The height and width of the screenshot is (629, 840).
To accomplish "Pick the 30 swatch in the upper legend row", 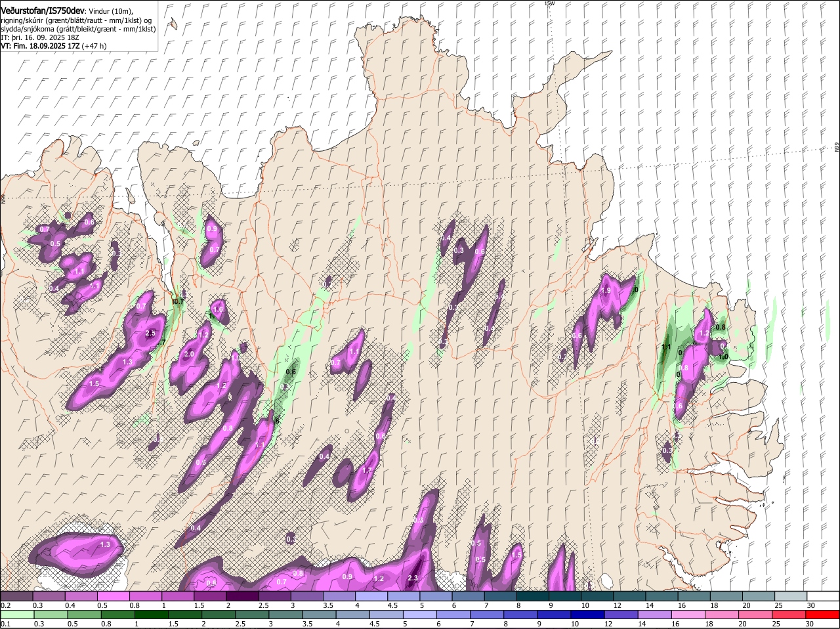I will point(824,596).
